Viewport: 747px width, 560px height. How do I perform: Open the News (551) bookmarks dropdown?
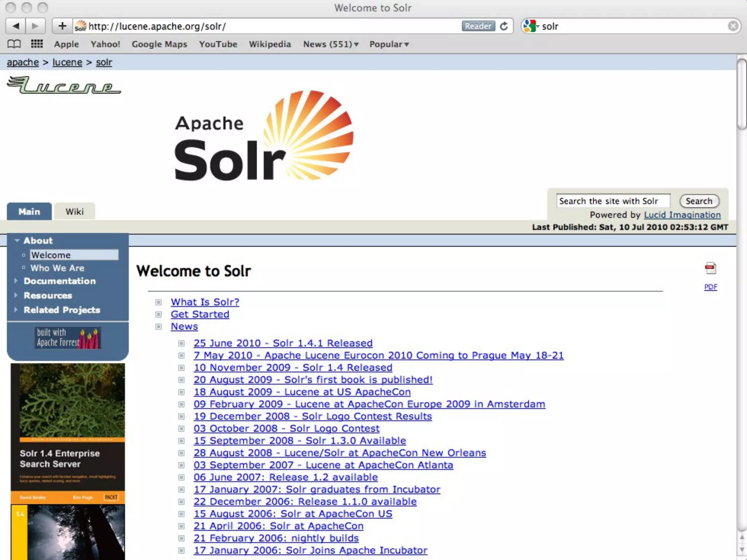coord(331,44)
